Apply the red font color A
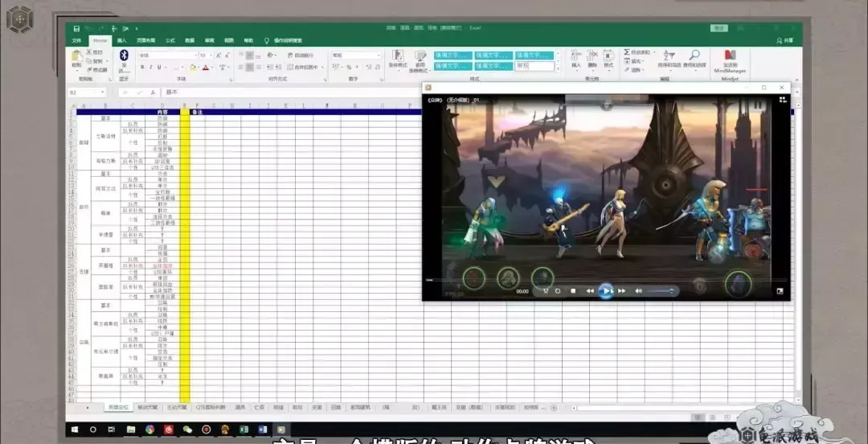The width and height of the screenshot is (868, 444). [206, 67]
